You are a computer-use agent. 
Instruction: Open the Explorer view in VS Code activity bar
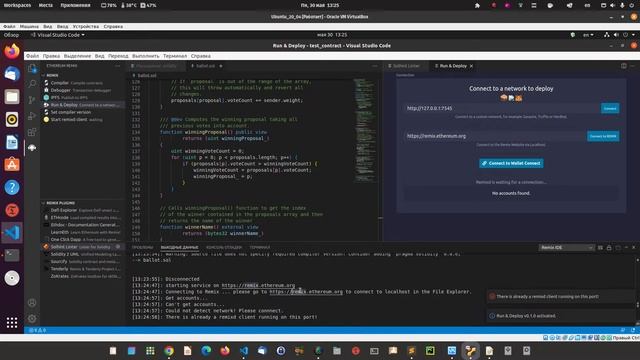[x=32, y=69]
